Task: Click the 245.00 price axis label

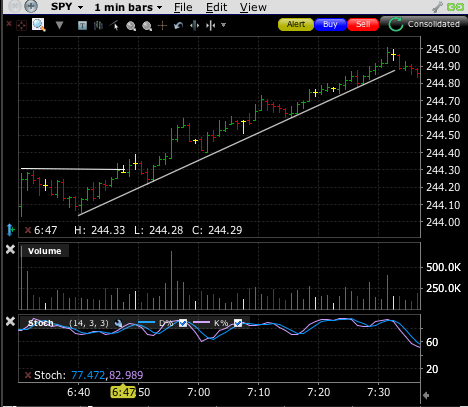Action: click(443, 49)
